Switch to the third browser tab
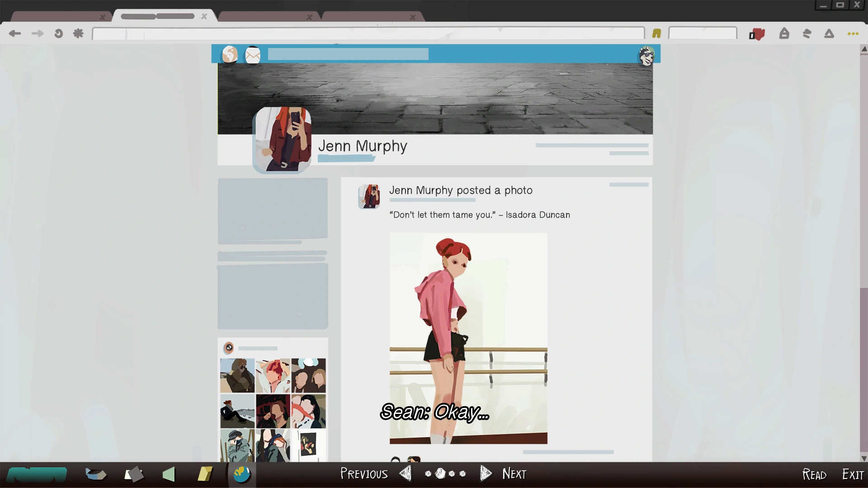 click(264, 17)
